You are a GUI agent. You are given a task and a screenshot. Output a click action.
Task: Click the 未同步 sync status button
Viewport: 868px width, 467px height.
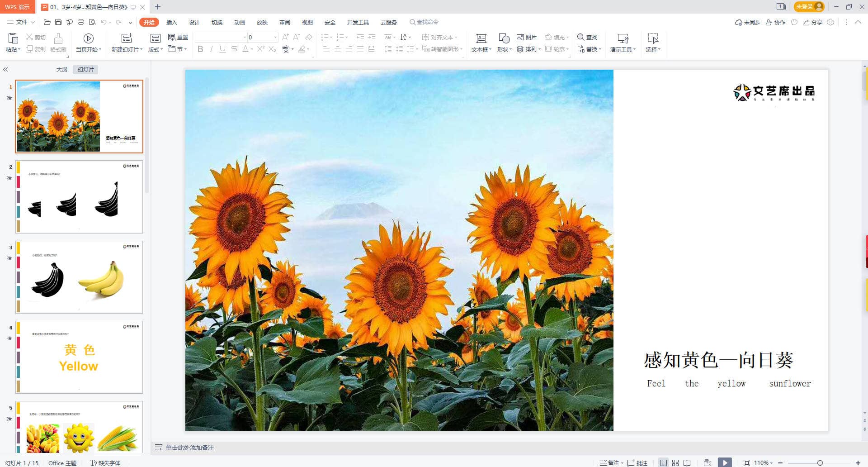coord(748,22)
